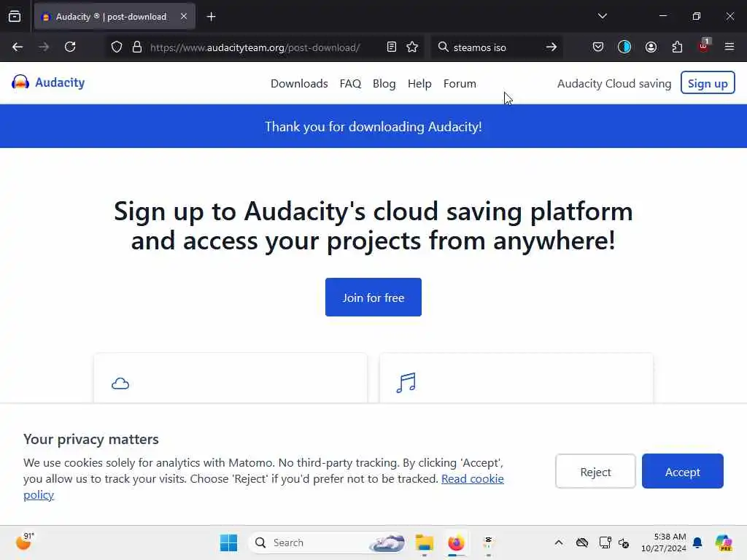747x560 pixels.
Task: Open the FAQ nav item
Action: [350, 84]
